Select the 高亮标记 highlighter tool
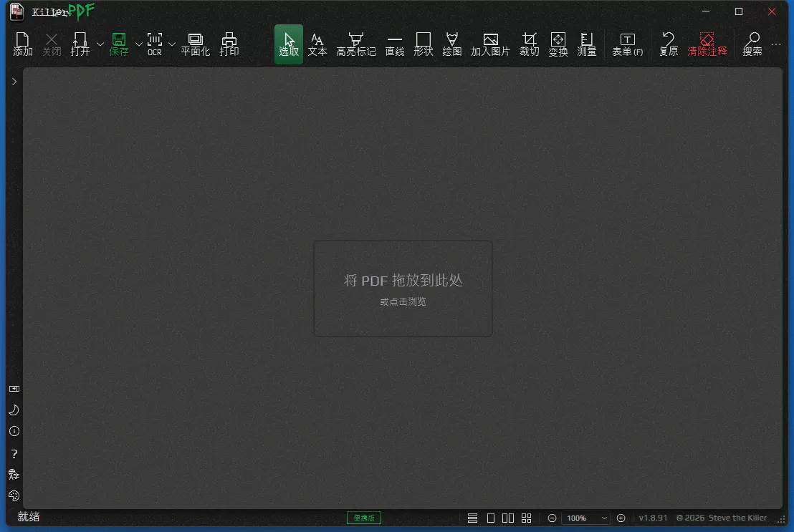This screenshot has height=532, width=794. pyautogui.click(x=356, y=44)
